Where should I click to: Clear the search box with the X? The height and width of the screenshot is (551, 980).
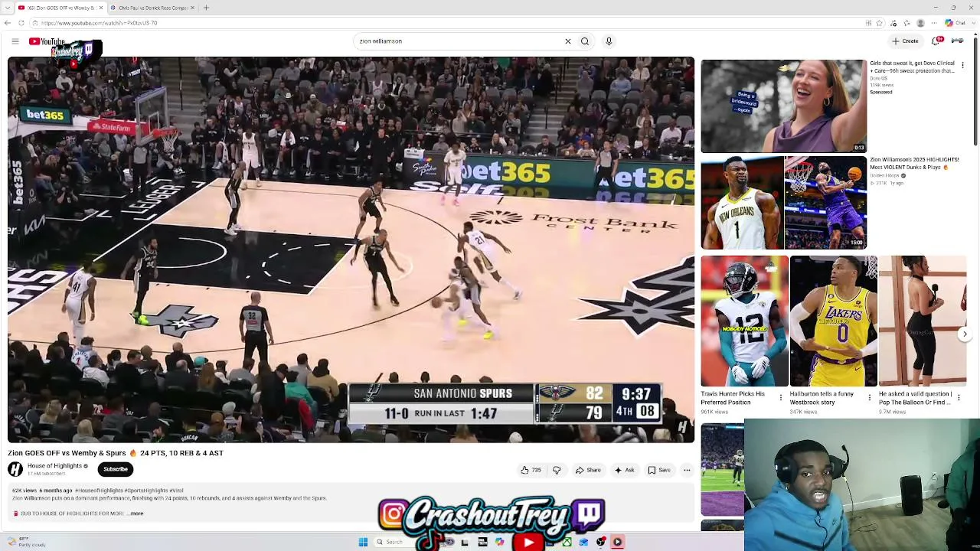(567, 41)
